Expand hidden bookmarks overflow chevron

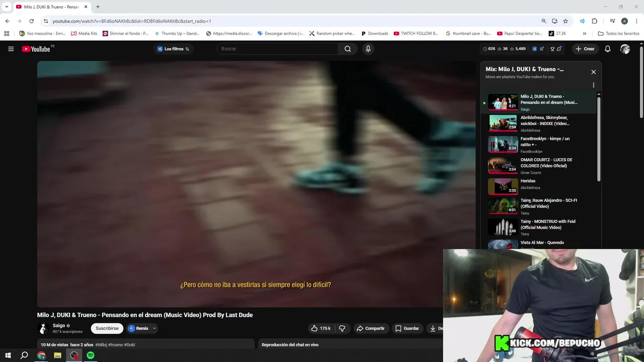tap(584, 34)
